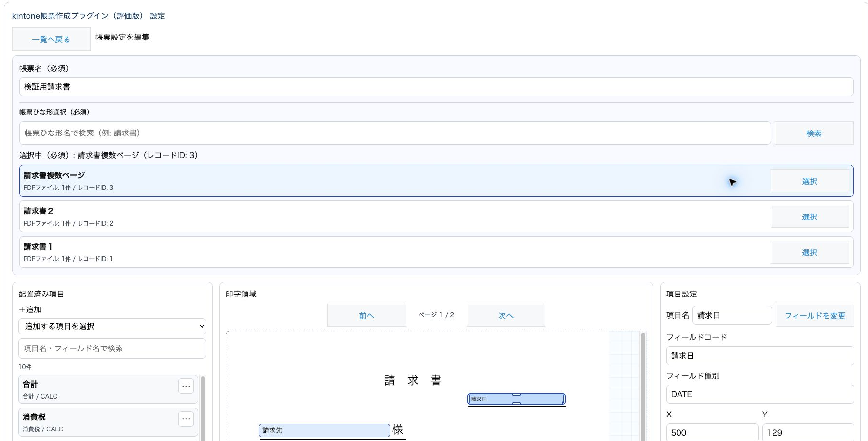Click the placed-items list scrollbar
This screenshot has width=868, height=441.
203,408
